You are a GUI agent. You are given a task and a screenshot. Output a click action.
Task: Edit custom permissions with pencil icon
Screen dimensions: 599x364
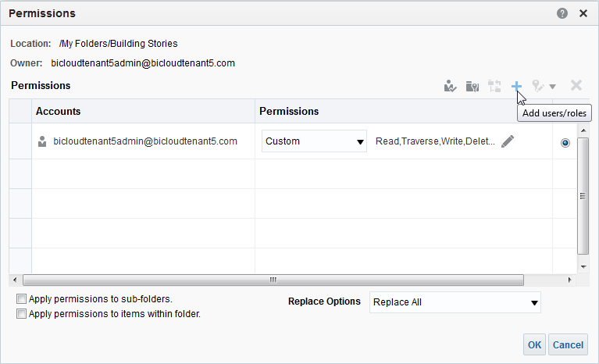point(508,141)
